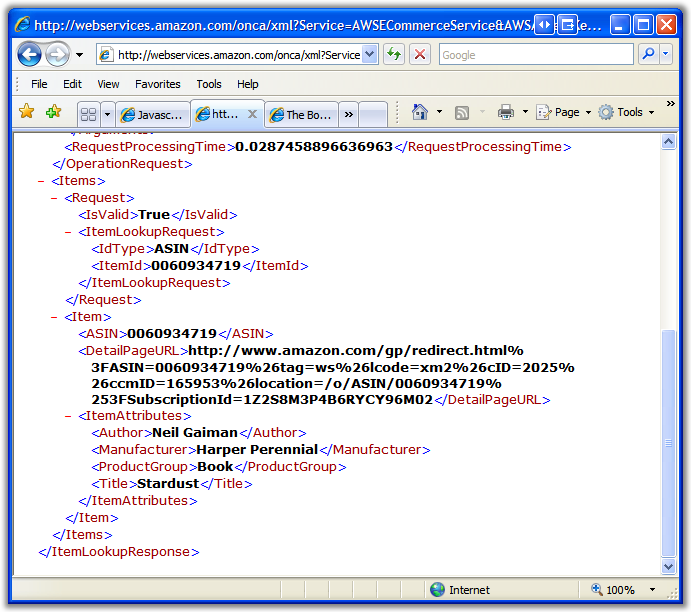Expand command bar overflow chevron
The height and width of the screenshot is (612, 691).
pyautogui.click(x=671, y=104)
